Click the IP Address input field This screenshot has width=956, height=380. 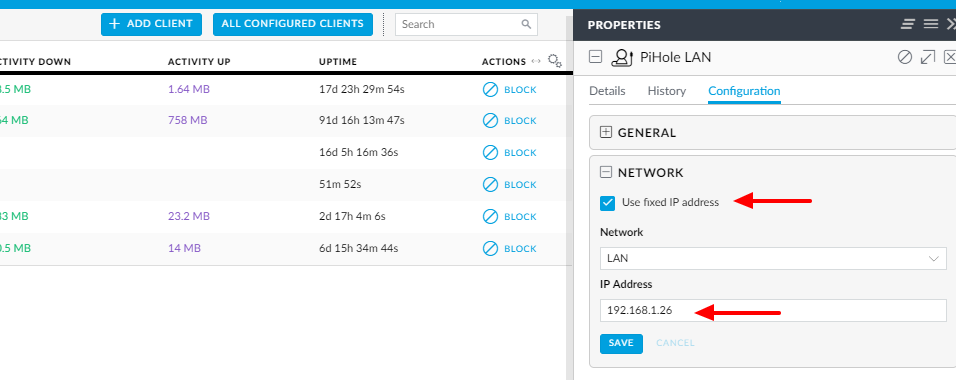tap(773, 310)
